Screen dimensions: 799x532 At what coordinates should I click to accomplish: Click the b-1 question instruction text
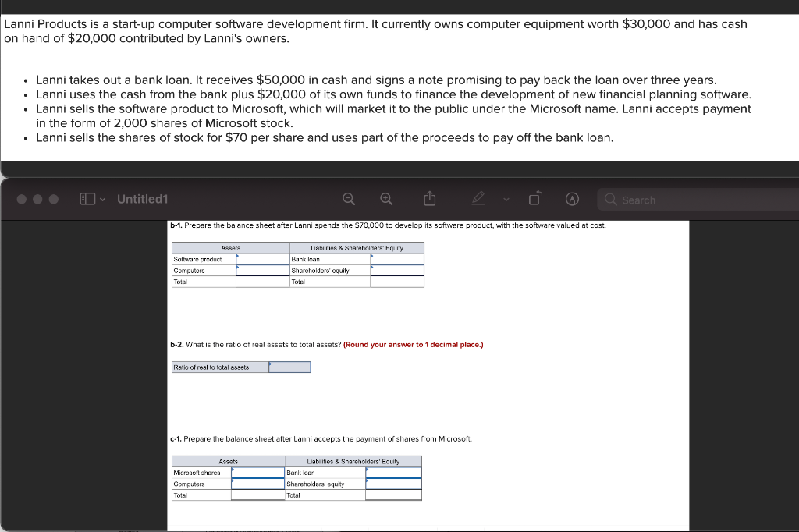point(389,225)
